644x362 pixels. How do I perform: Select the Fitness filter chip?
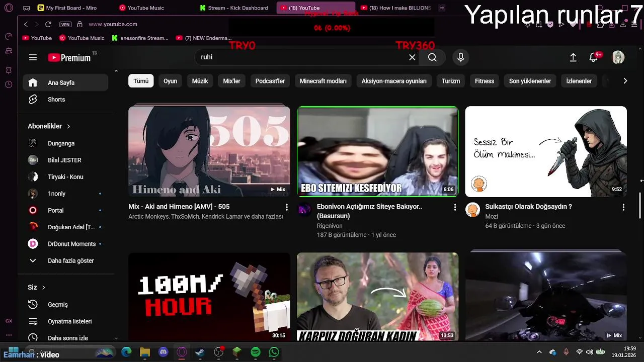[485, 81]
